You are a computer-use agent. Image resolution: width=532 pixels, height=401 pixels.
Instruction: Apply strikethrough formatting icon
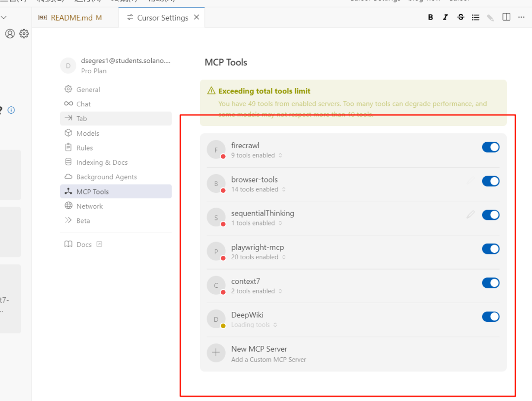pos(461,17)
